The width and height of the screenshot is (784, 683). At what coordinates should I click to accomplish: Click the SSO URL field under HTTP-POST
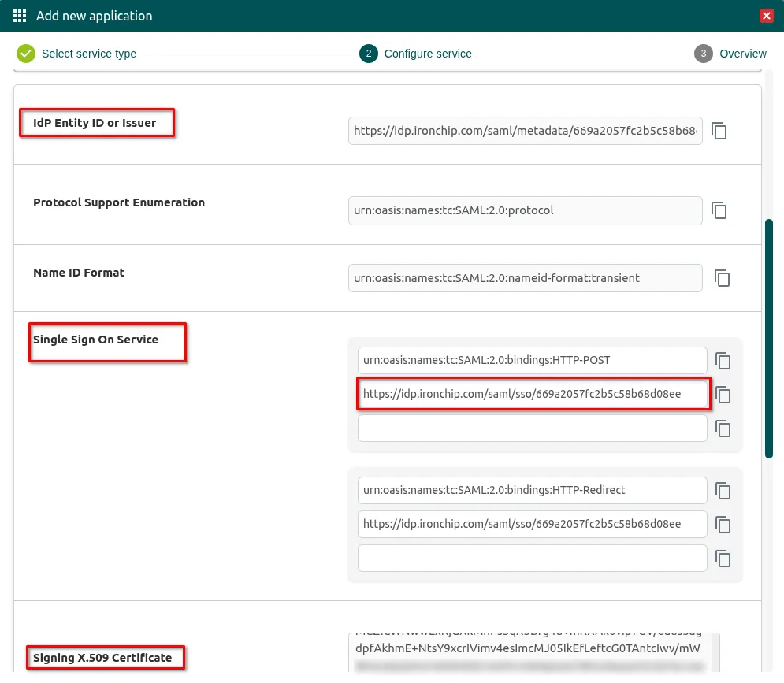532,394
